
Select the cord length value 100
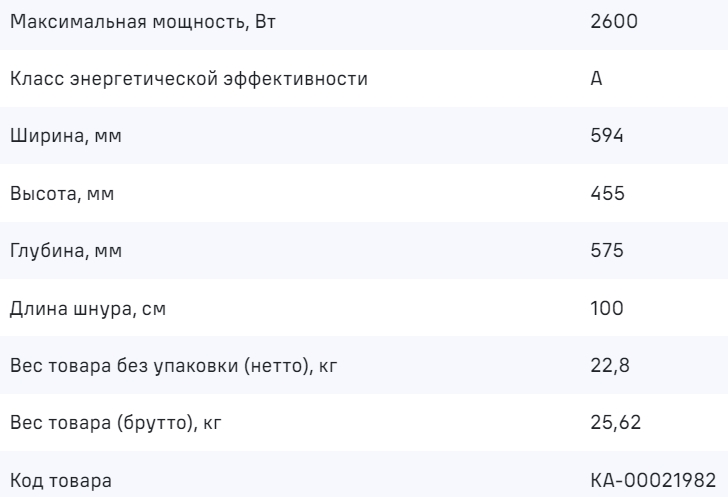[606, 308]
